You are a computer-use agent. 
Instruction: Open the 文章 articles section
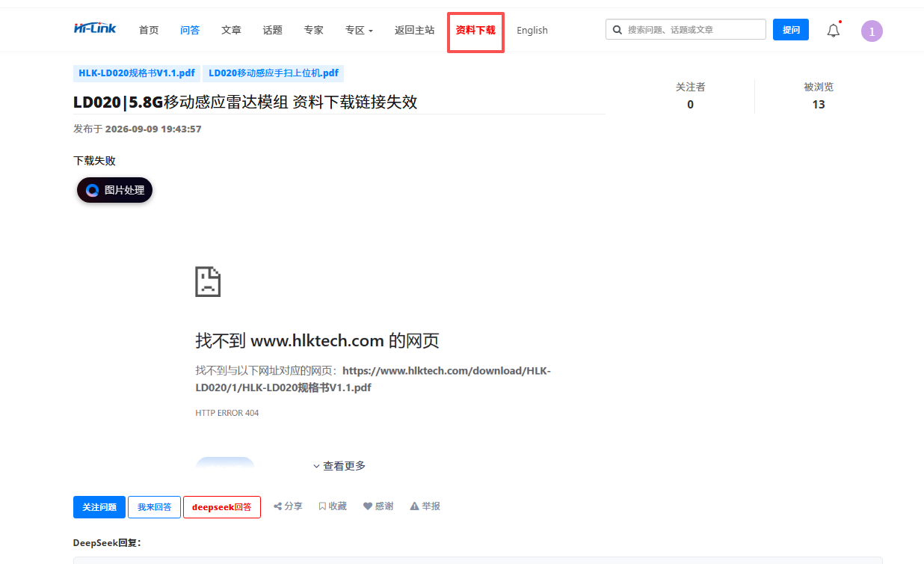click(x=232, y=31)
